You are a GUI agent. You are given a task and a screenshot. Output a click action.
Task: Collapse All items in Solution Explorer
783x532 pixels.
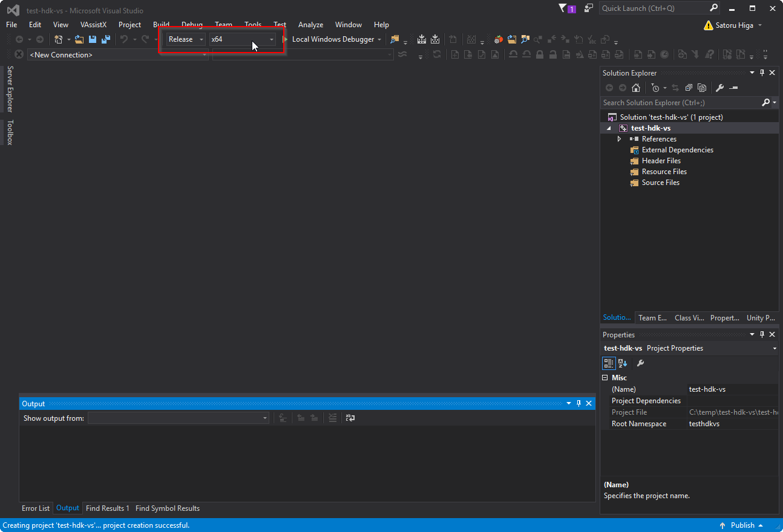click(x=688, y=88)
